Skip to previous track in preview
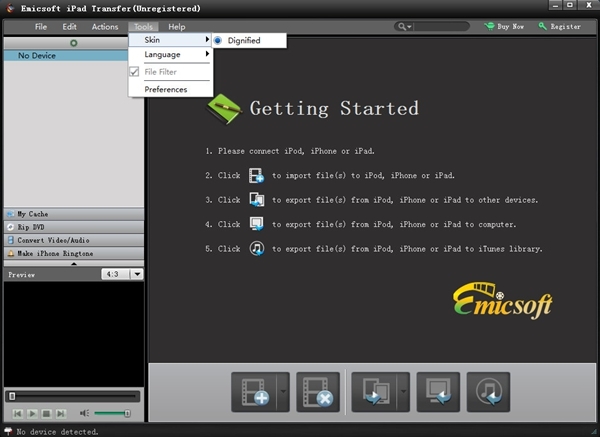Viewport: 600px width, 437px height. click(x=18, y=413)
